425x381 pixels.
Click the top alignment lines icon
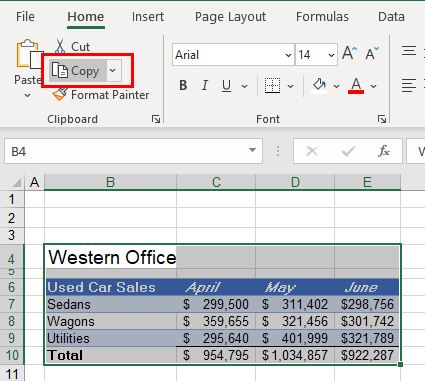click(x=409, y=51)
